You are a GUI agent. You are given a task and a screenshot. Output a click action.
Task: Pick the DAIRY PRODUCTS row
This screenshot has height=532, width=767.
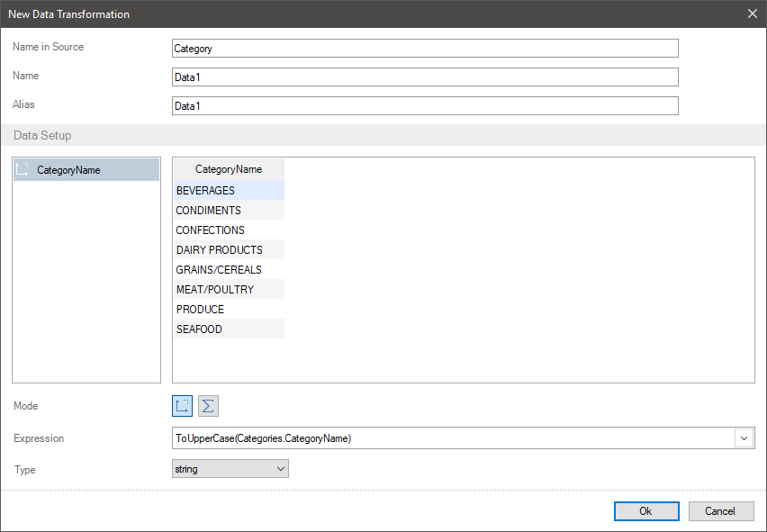click(229, 250)
